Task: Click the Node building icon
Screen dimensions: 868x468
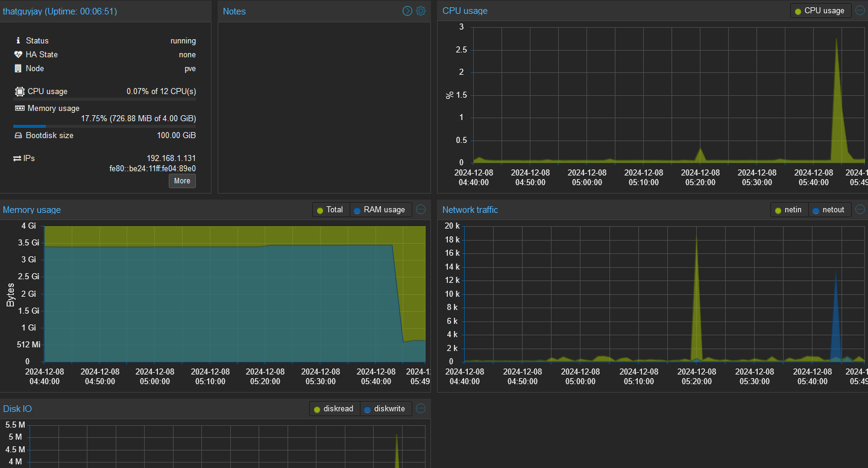Action: (18, 68)
